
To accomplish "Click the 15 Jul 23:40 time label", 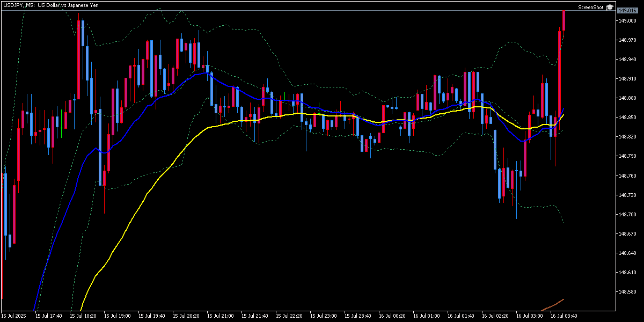I will [x=358, y=316].
